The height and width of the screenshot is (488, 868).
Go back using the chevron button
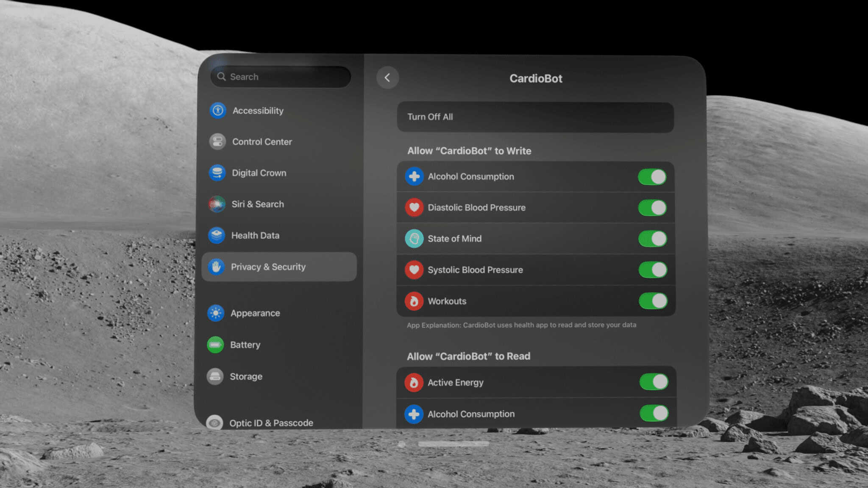click(387, 78)
